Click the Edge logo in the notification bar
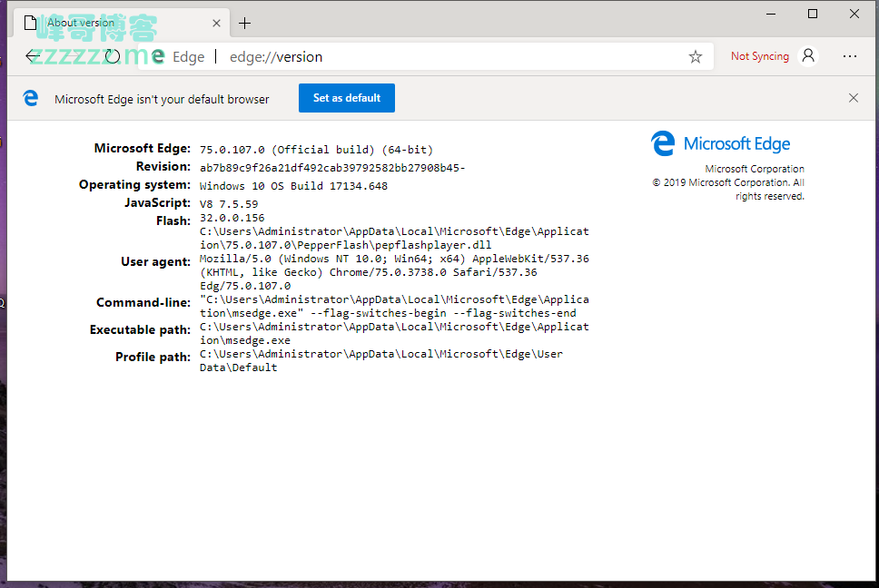The width and height of the screenshot is (879, 588). point(30,98)
